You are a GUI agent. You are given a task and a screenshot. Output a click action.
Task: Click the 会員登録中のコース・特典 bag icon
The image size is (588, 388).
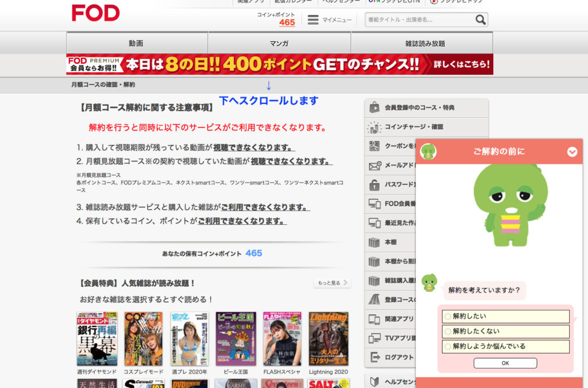coord(374,107)
